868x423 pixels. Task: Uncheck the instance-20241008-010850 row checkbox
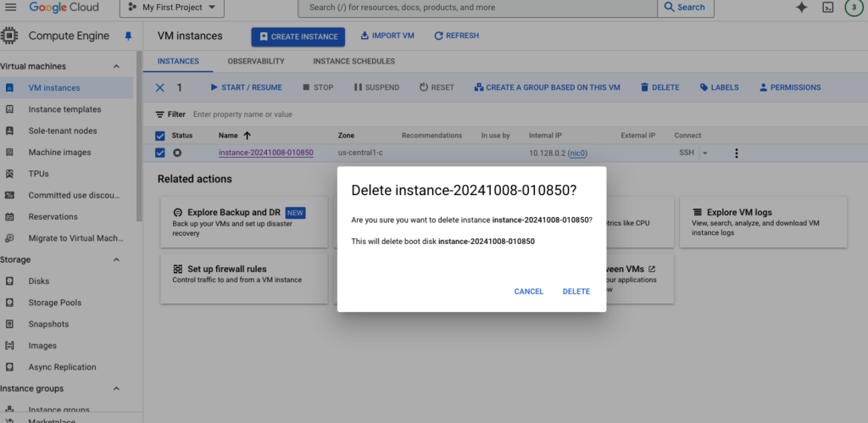point(160,153)
